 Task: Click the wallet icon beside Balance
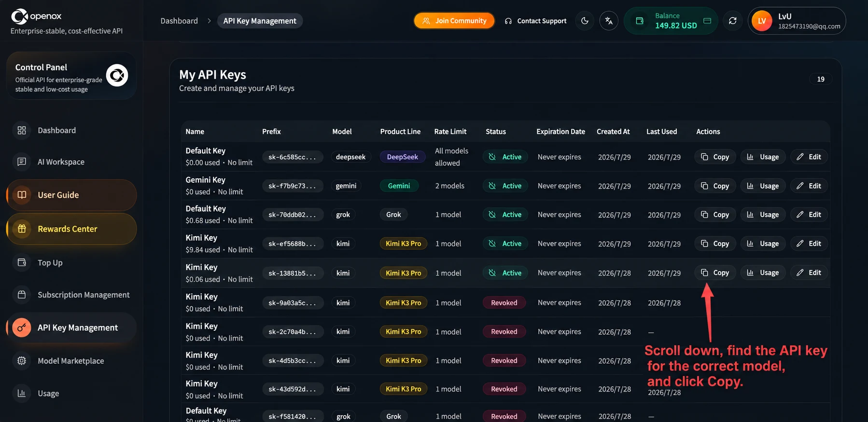[640, 21]
